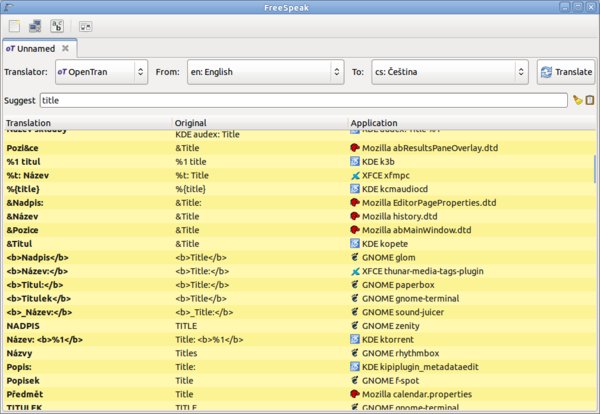The width and height of the screenshot is (600, 414).
Task: Click Mozilla icon beside history.dtd
Action: point(355,216)
